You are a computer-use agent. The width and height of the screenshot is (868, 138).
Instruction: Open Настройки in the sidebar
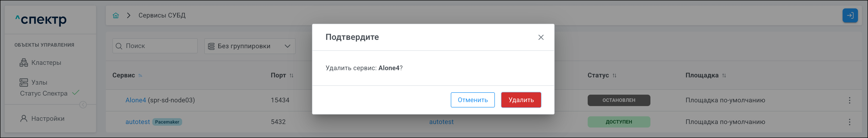[48, 118]
